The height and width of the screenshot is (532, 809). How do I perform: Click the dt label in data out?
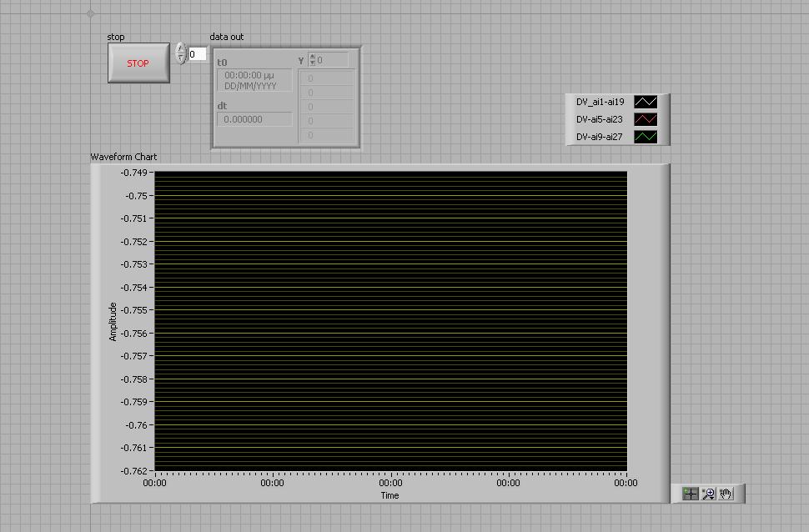(222, 106)
